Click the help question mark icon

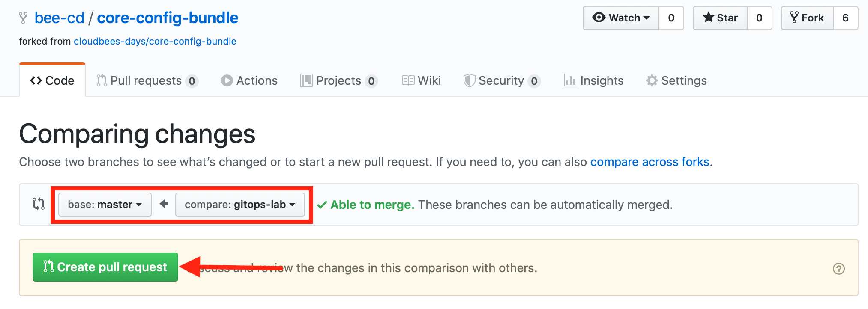pyautogui.click(x=838, y=269)
